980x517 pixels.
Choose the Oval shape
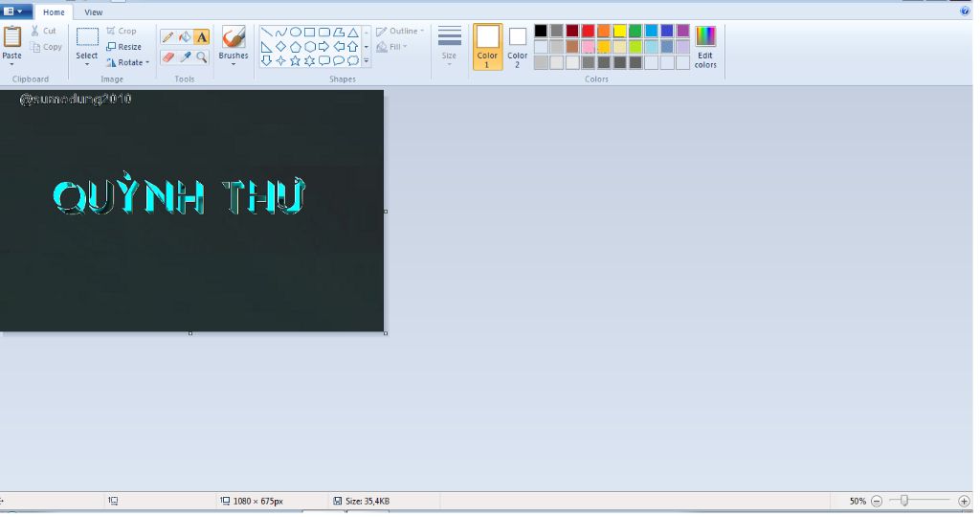click(x=295, y=33)
